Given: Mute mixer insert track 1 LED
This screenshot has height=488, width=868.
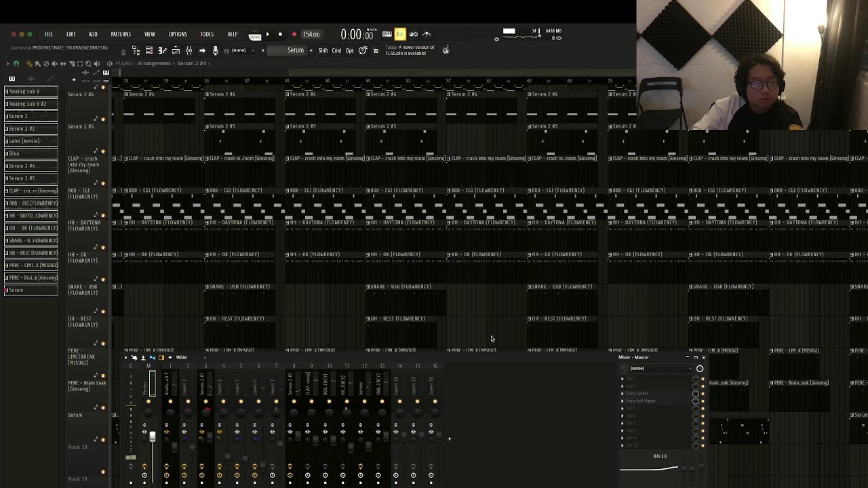Looking at the screenshot, I should (170, 401).
